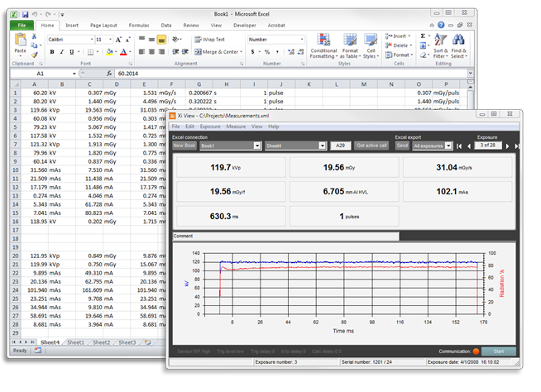Screen dimensions: 541x392
Task: Open the font size 11 dropdown
Action: tap(110, 40)
